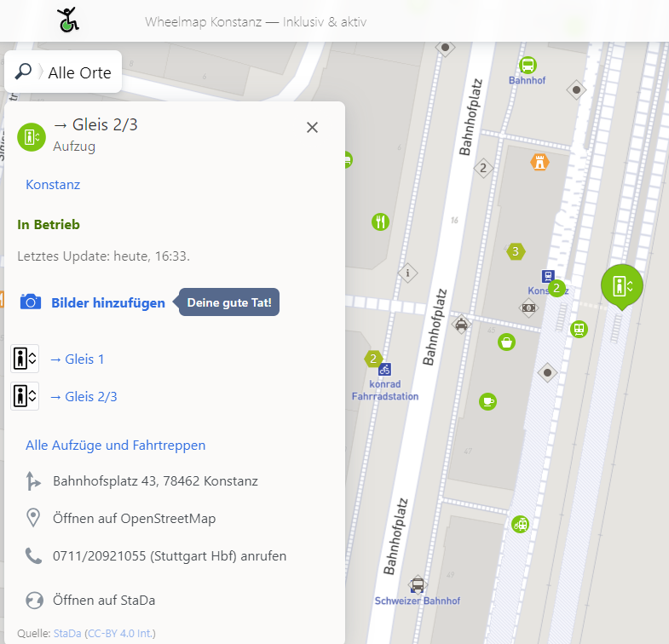Click the green hexagon cluster marked 3
The height and width of the screenshot is (644, 669).
click(515, 251)
